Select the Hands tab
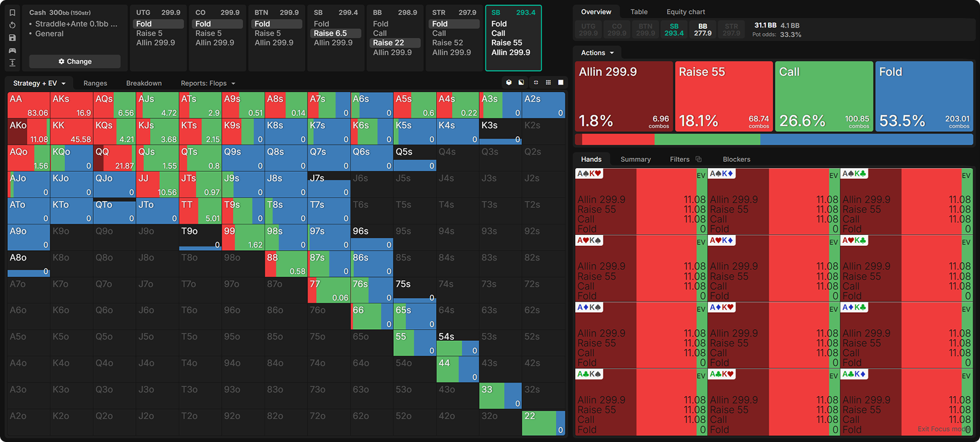 pyautogui.click(x=591, y=159)
